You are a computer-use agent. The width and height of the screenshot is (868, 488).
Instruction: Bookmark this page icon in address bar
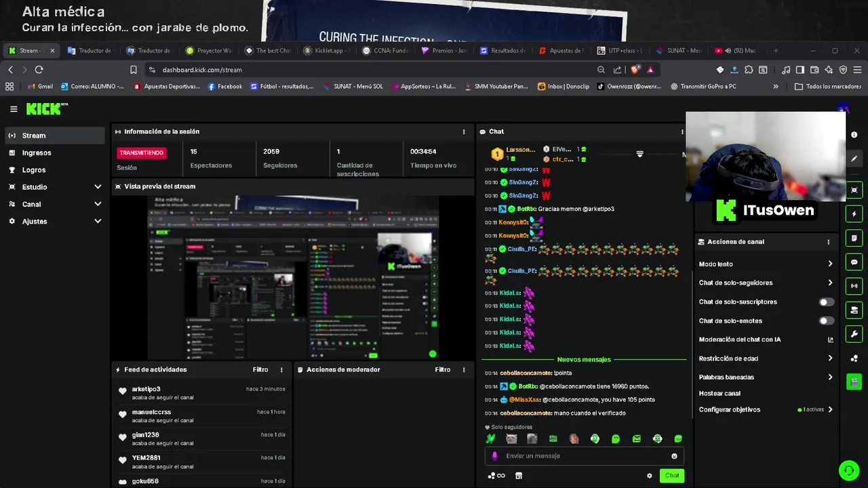tap(134, 70)
